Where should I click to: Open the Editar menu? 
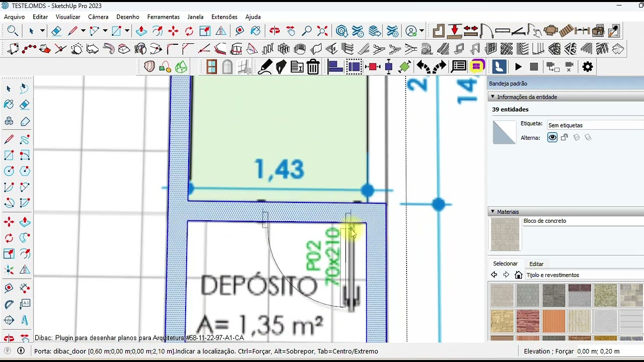coord(40,17)
